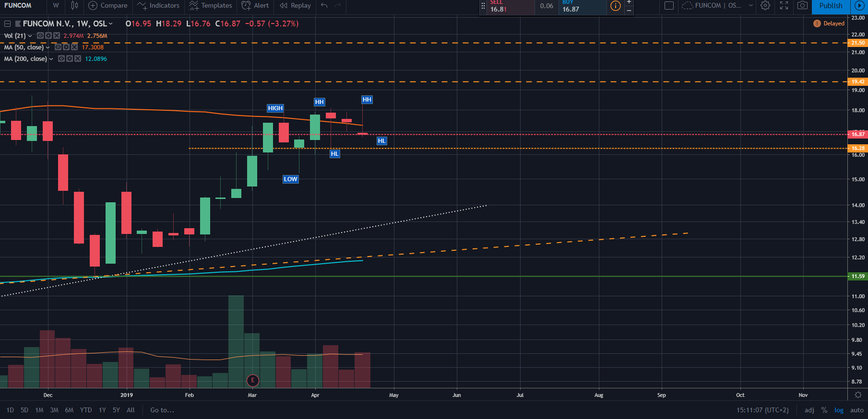Screen dimensions: 868x419
Task: Click the Publish button
Action: [x=831, y=6]
